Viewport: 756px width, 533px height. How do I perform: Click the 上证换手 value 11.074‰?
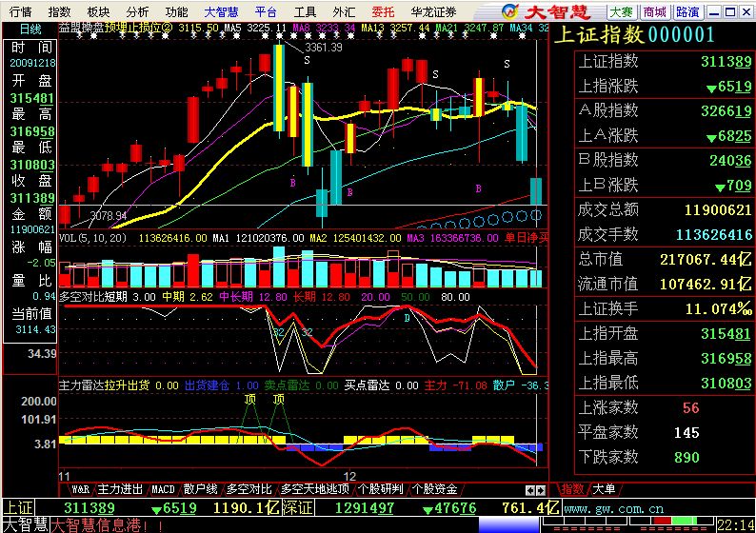[719, 309]
